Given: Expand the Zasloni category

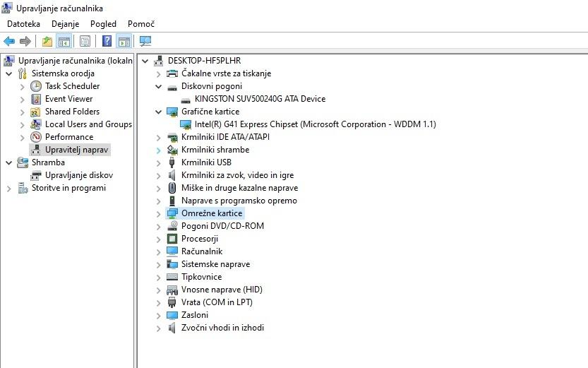Looking at the screenshot, I should click(x=159, y=316).
